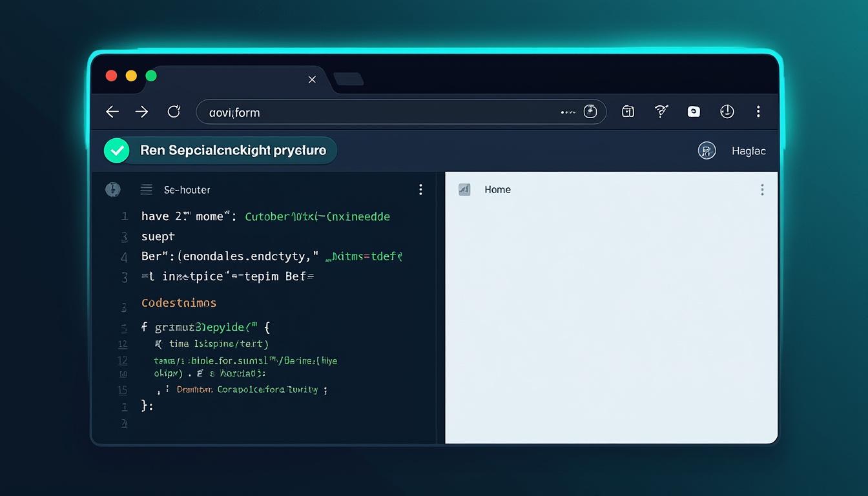Select the chart icon beside the Home label

[x=464, y=189]
